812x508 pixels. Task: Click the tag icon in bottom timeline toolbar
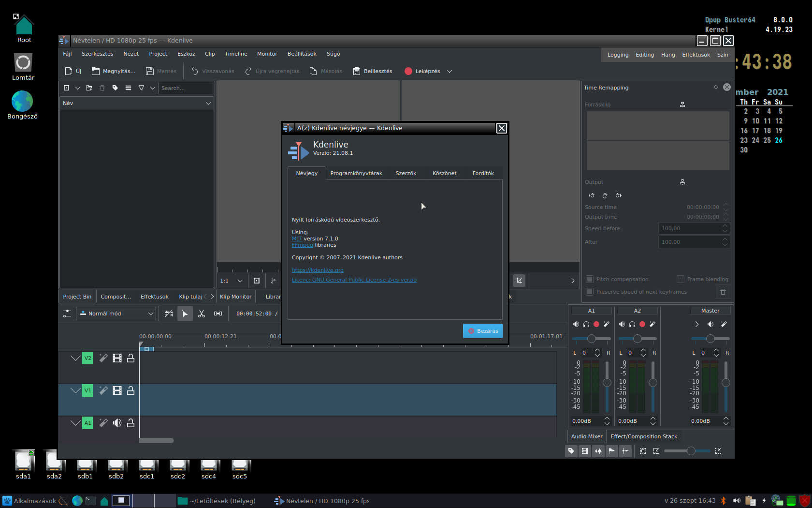tap(571, 451)
